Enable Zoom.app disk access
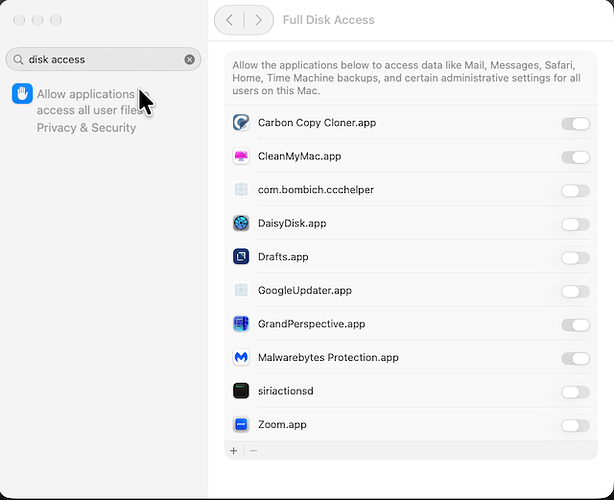 (575, 426)
